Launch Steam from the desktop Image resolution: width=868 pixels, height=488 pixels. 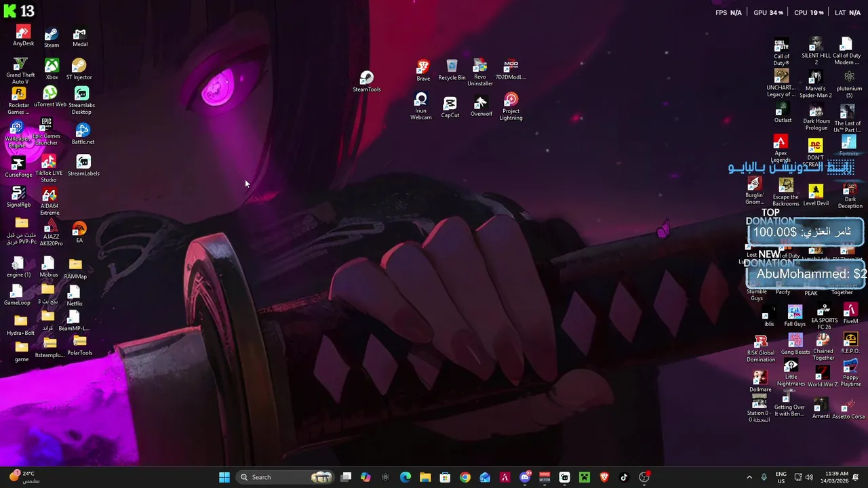tap(52, 38)
